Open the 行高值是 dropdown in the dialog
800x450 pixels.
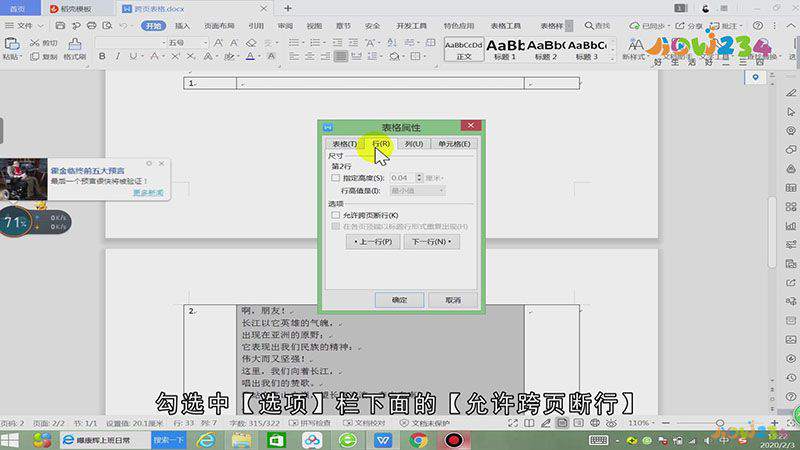click(x=417, y=191)
